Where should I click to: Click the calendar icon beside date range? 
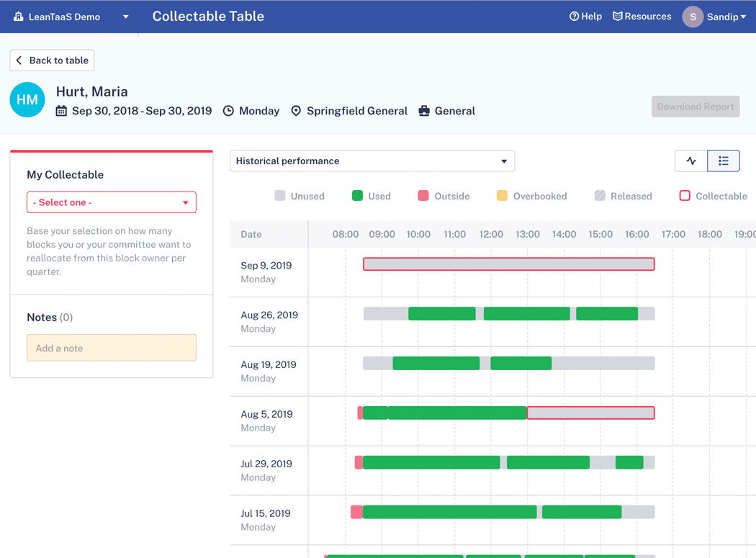point(61,111)
